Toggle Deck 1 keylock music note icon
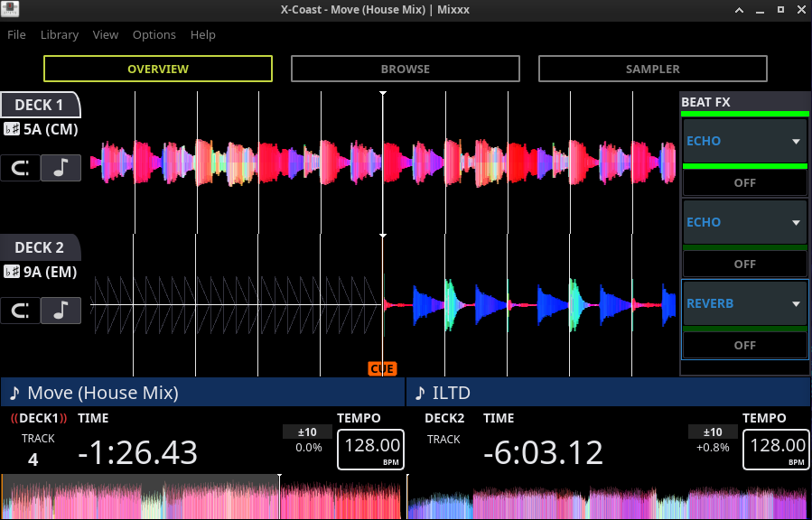Viewport: 812px width, 520px height. point(61,168)
